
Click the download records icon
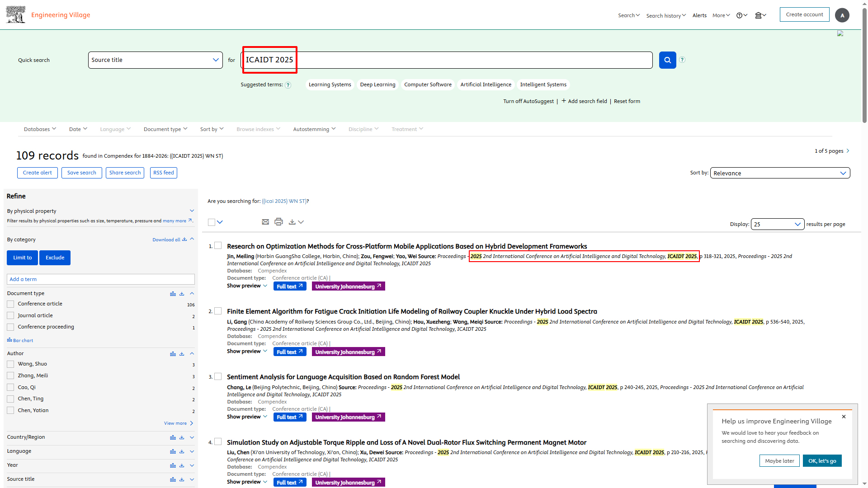[x=292, y=222]
